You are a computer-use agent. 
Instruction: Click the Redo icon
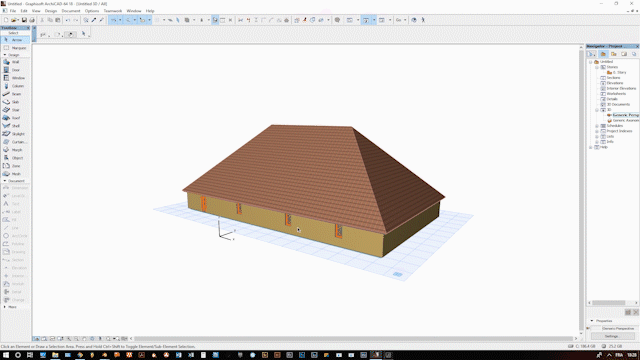coord(76,20)
